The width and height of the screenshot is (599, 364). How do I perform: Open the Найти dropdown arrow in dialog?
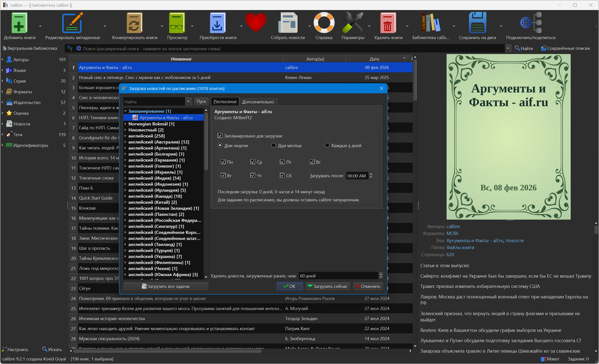tap(188, 101)
